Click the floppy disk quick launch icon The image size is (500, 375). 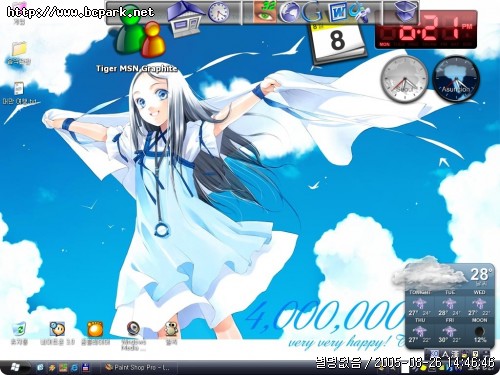tap(86, 368)
